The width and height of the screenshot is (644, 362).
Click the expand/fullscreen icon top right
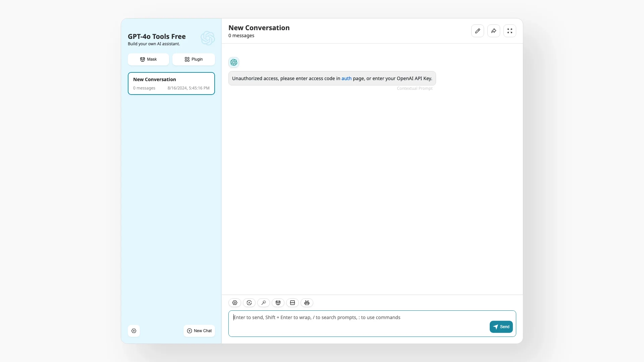tap(509, 31)
